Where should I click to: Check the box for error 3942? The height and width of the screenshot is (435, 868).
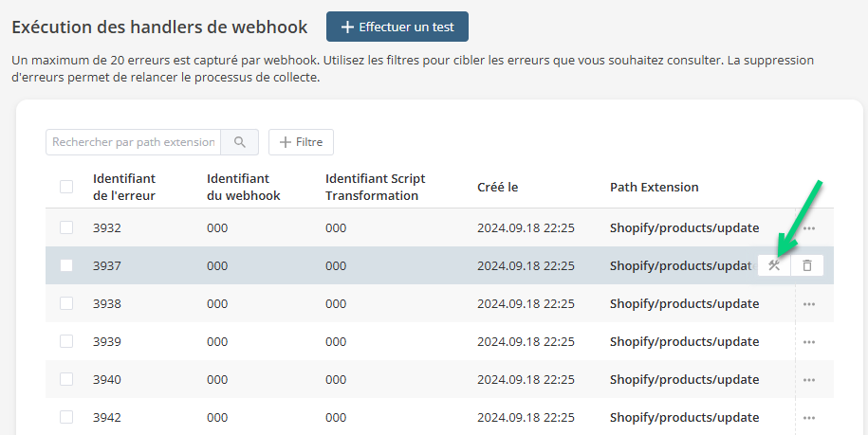tap(66, 417)
